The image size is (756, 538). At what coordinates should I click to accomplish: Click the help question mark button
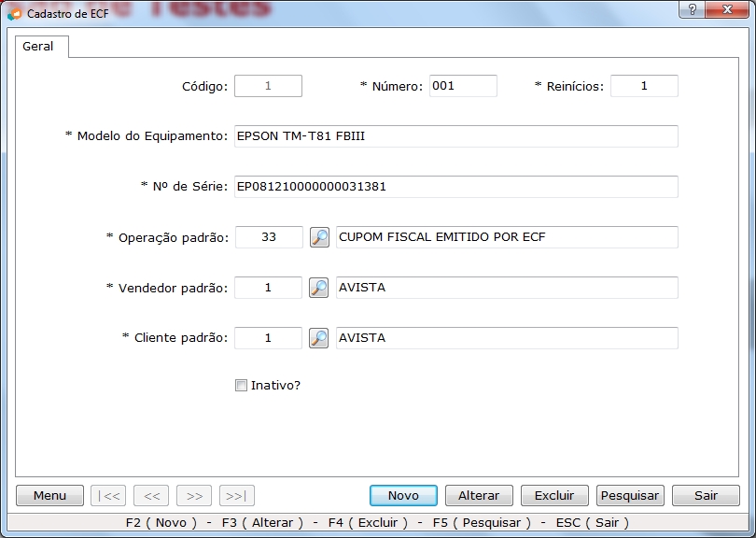(x=692, y=9)
